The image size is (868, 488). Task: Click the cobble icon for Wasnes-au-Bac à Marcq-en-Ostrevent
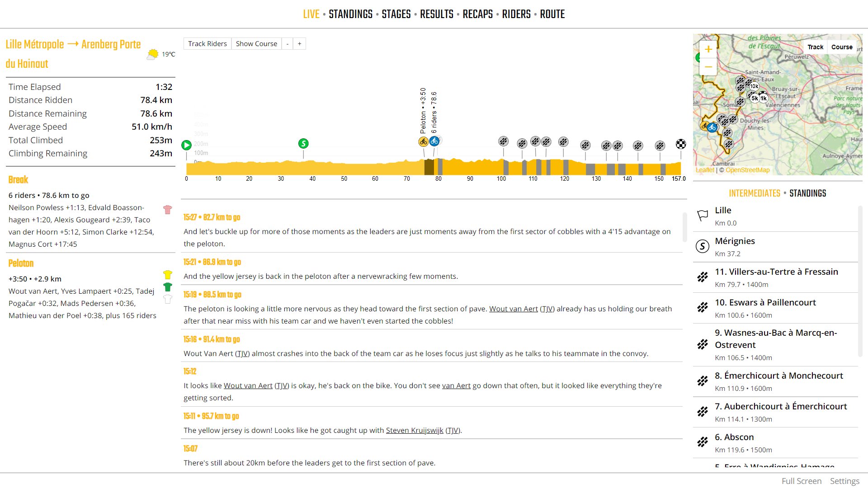click(x=703, y=344)
